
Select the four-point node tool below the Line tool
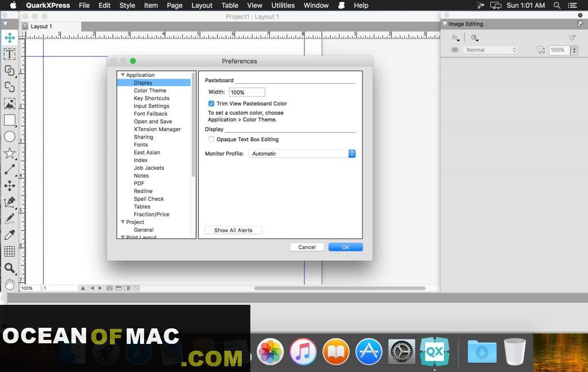click(x=10, y=185)
